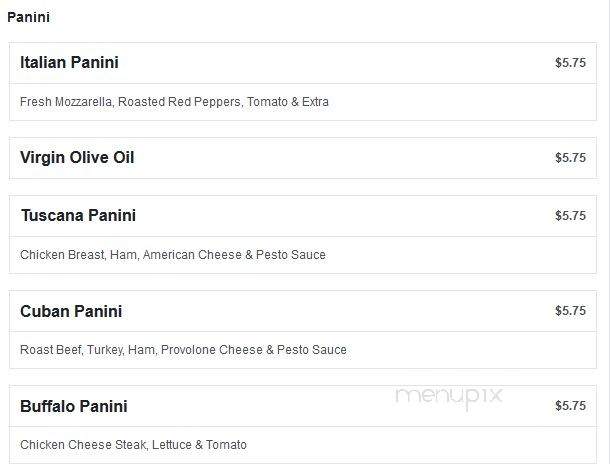610x464 pixels.
Task: Select the Roast Beef, Turkey description
Action: (183, 350)
